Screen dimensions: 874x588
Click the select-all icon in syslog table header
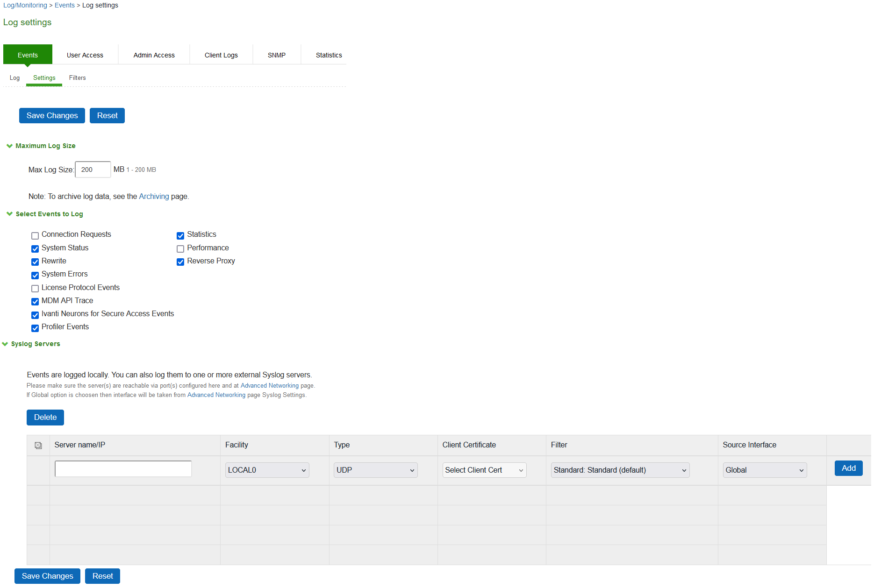[38, 445]
